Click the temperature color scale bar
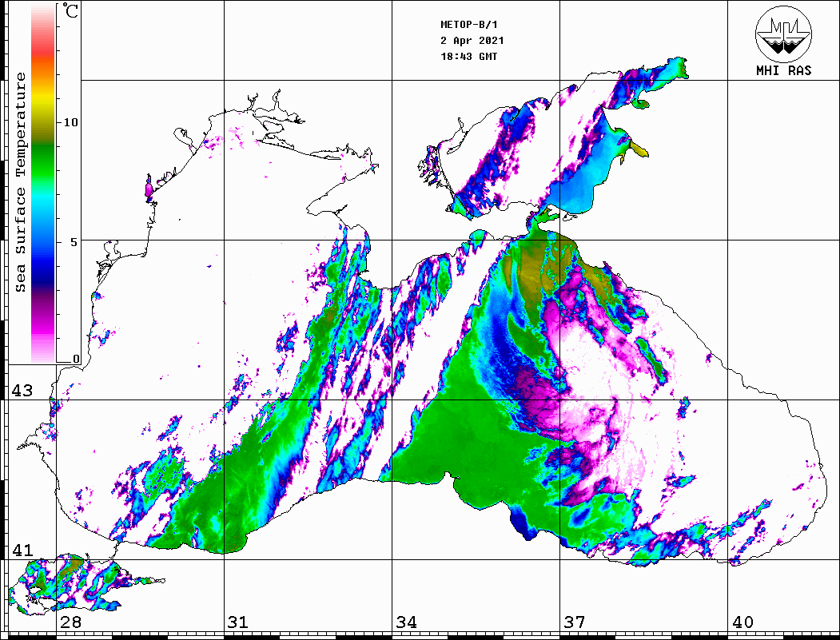This screenshot has width=840, height=640. tap(43, 183)
